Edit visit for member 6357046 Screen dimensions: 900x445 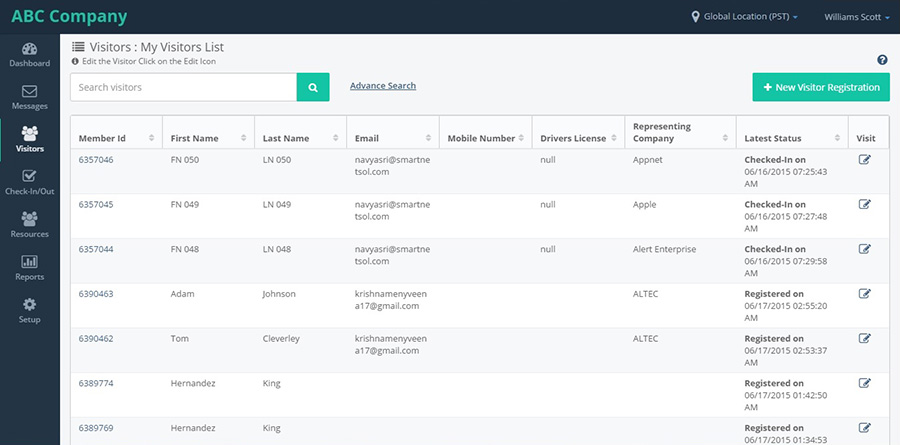coord(864,160)
